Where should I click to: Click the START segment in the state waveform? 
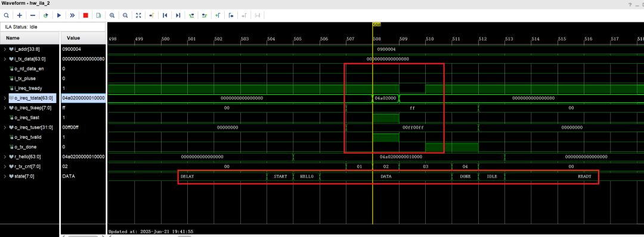[280, 176]
